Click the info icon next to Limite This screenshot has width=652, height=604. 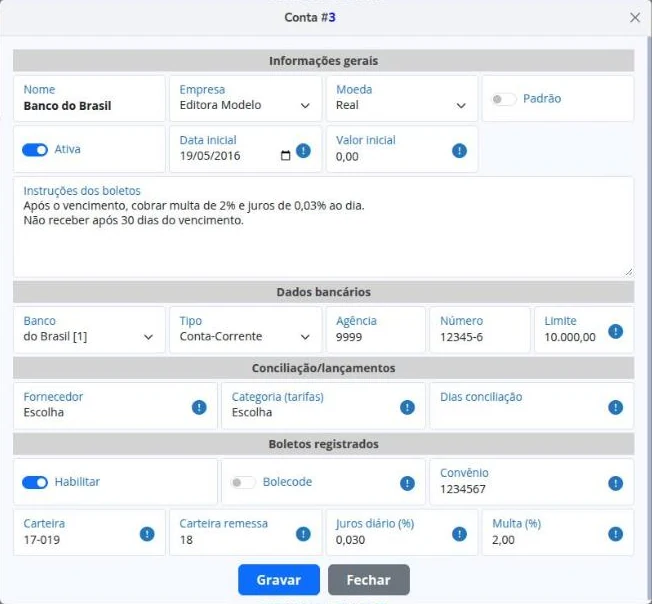click(615, 331)
